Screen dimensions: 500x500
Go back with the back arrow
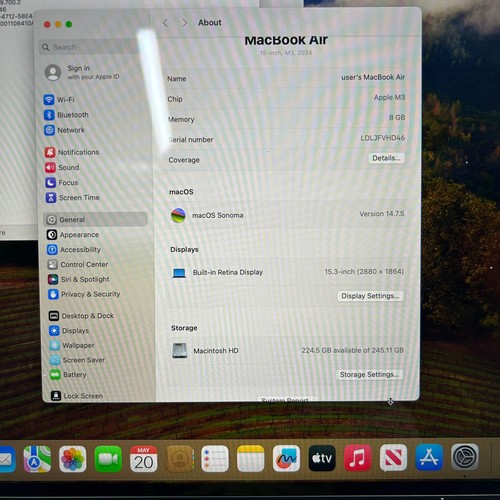[x=165, y=23]
